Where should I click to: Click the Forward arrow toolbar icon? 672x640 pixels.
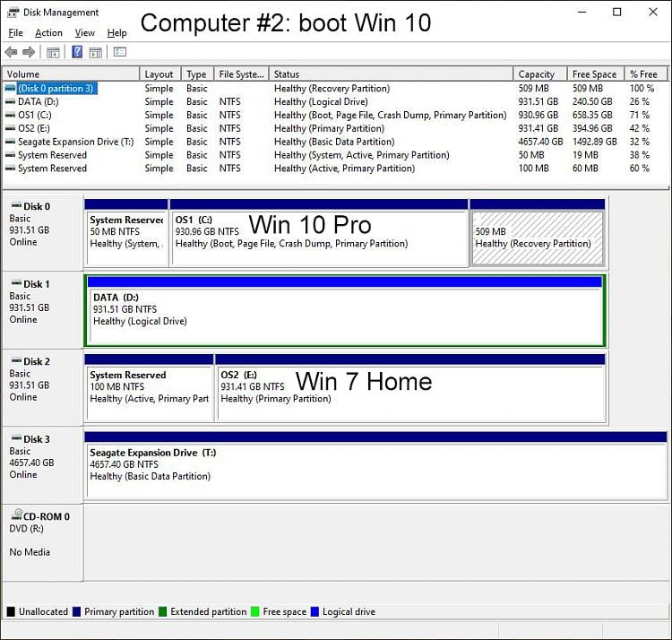pos(29,52)
